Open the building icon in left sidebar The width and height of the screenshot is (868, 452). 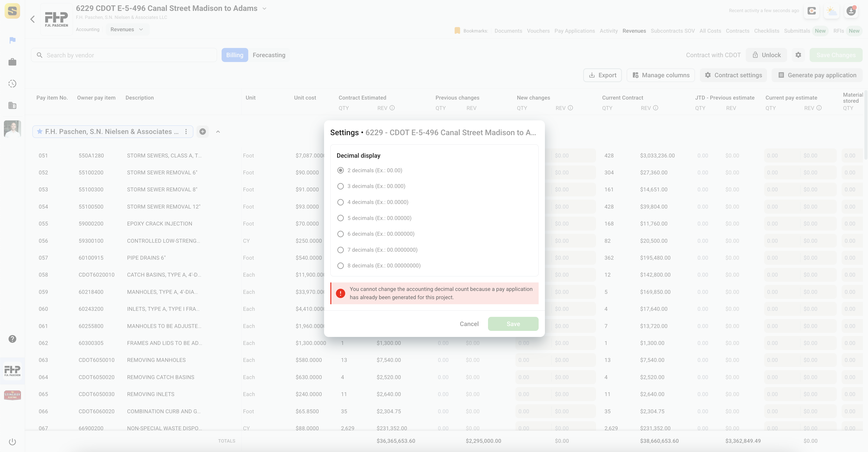pyautogui.click(x=12, y=106)
